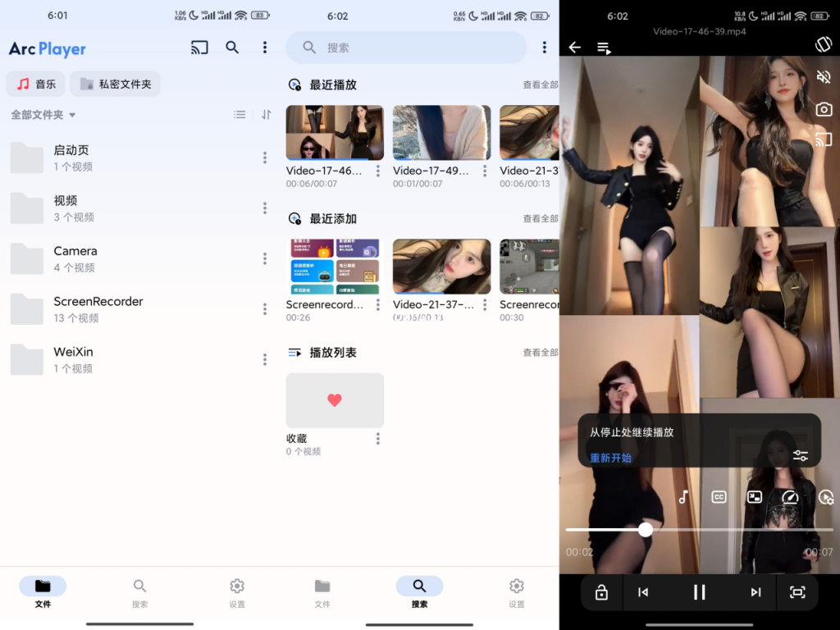The width and height of the screenshot is (840, 630).
Task: Skip to next video
Action: click(756, 592)
